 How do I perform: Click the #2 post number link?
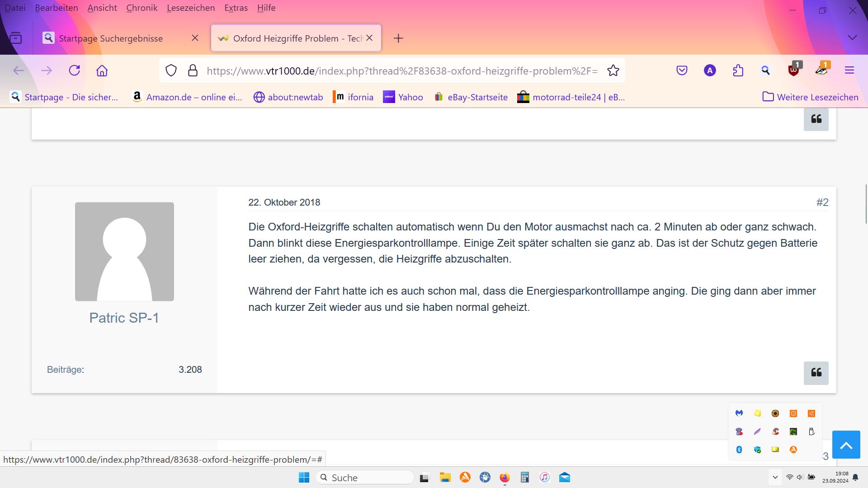tap(822, 202)
